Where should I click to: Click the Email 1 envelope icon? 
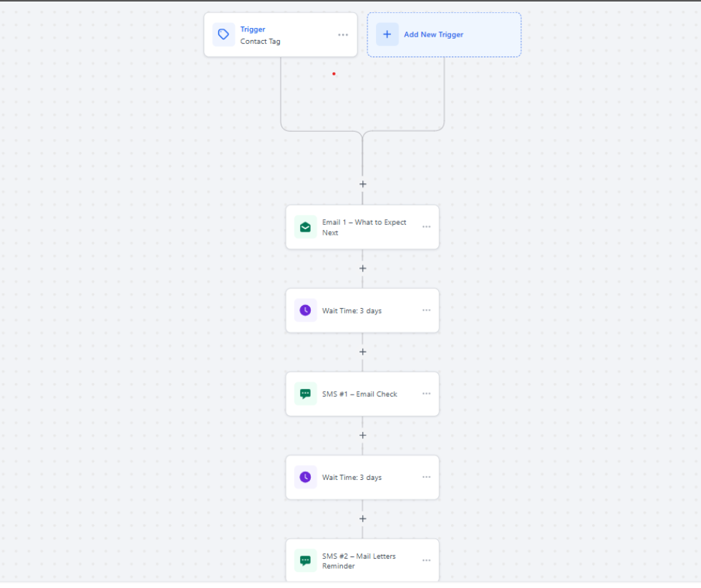pyautogui.click(x=305, y=227)
